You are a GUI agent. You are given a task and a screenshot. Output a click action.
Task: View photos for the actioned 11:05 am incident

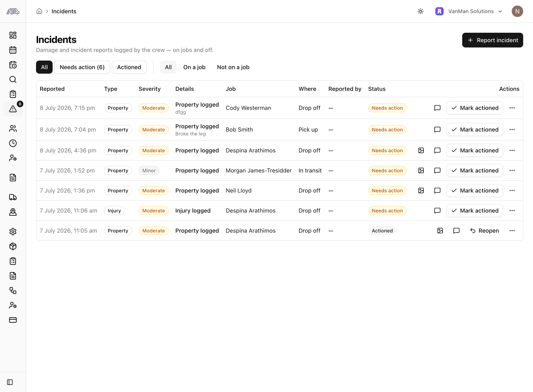440,231
